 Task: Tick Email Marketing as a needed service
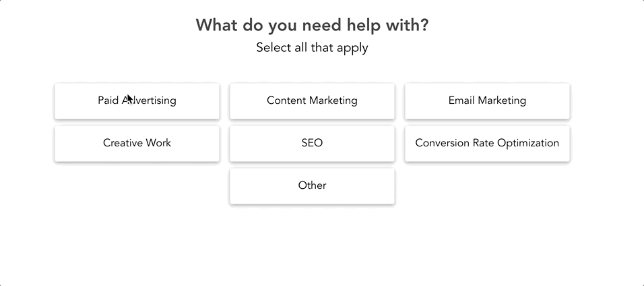[x=487, y=101]
